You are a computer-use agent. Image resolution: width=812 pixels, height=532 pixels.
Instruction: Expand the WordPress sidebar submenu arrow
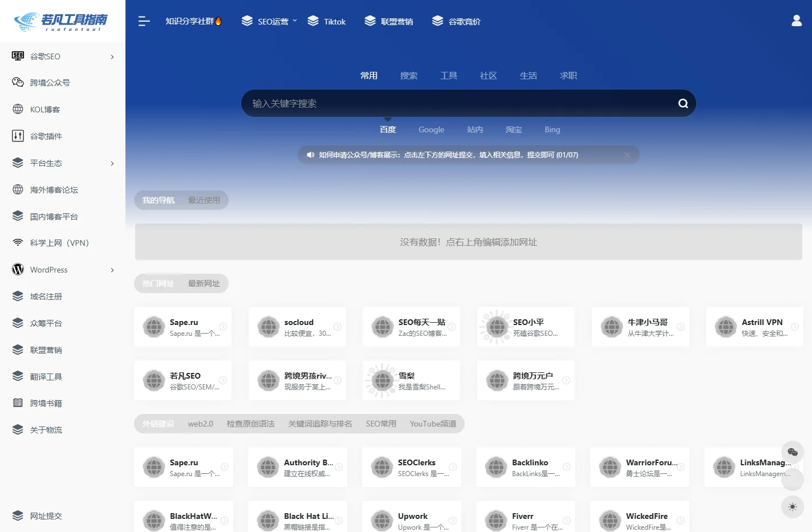[x=112, y=270]
